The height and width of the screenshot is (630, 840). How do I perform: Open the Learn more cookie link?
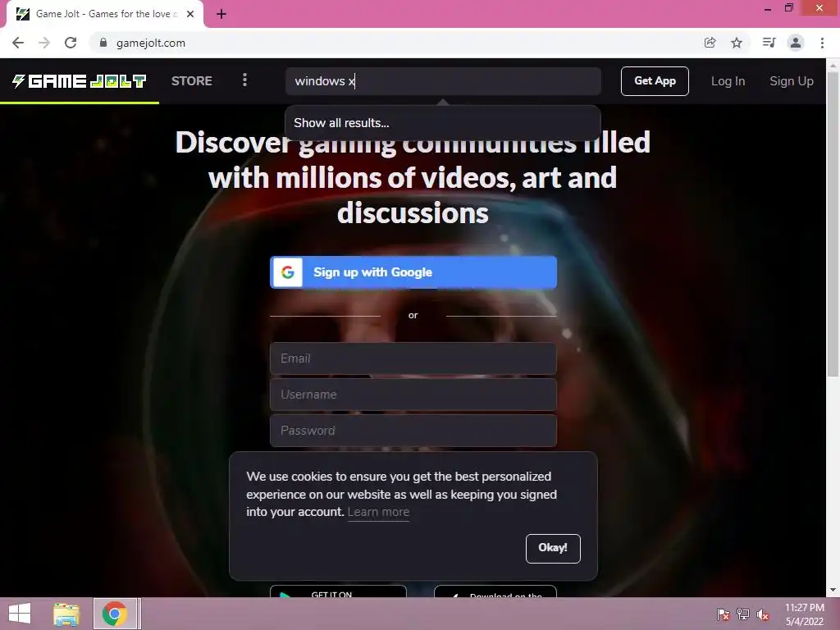(x=378, y=512)
